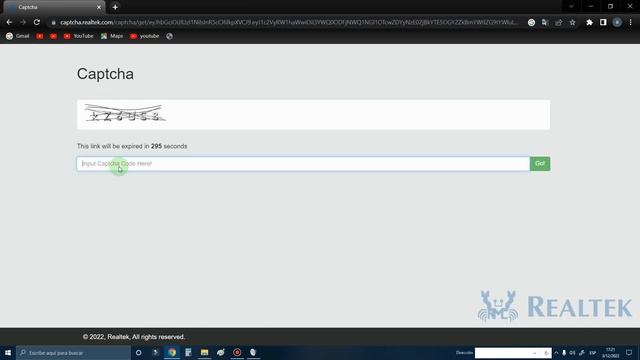Open the first unlabeled red YouTube bookmark
The image size is (640, 360).
[x=40, y=36]
